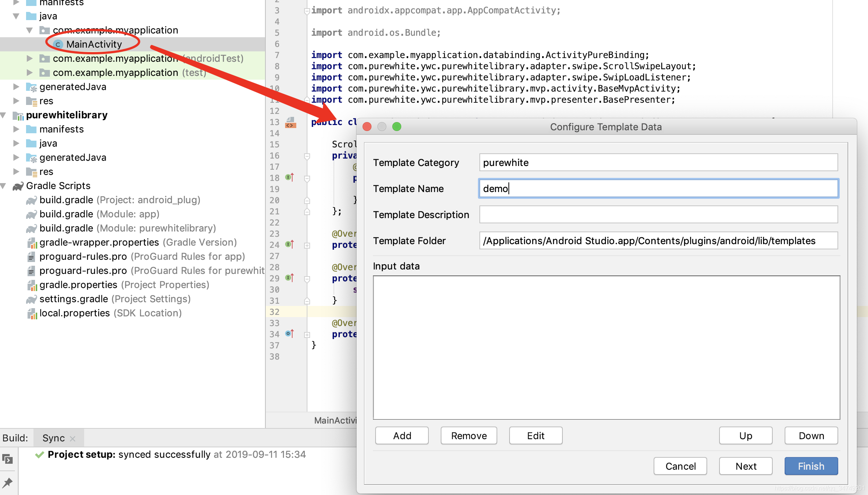Screen dimensions: 868x495
Task: Switch to the Sync tab in Build panel
Action: pos(53,438)
